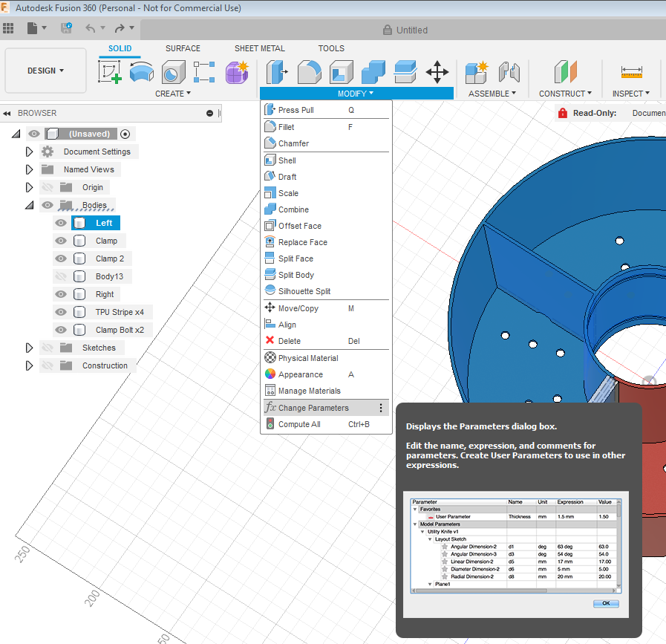Click the Joint icon in Assemble
The width and height of the screenshot is (666, 644).
[509, 71]
